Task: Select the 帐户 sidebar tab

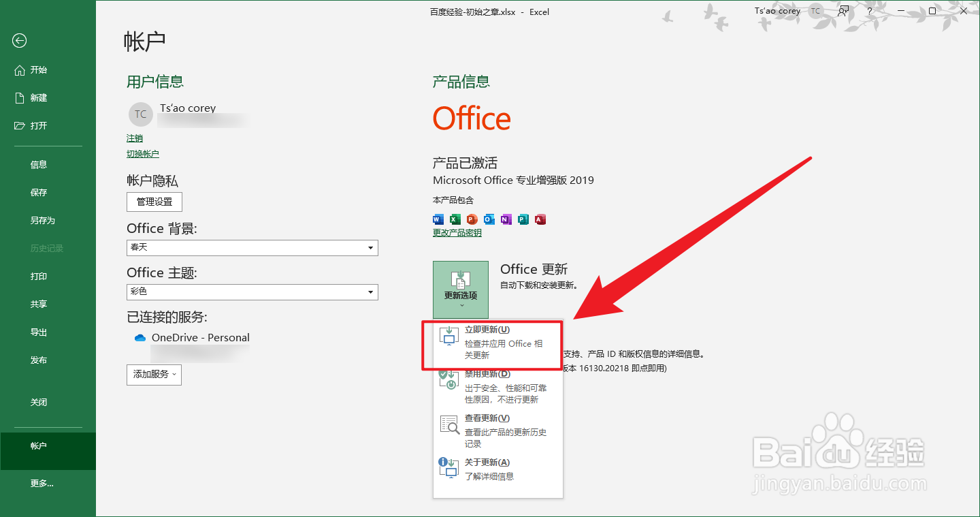Action: tap(48, 451)
